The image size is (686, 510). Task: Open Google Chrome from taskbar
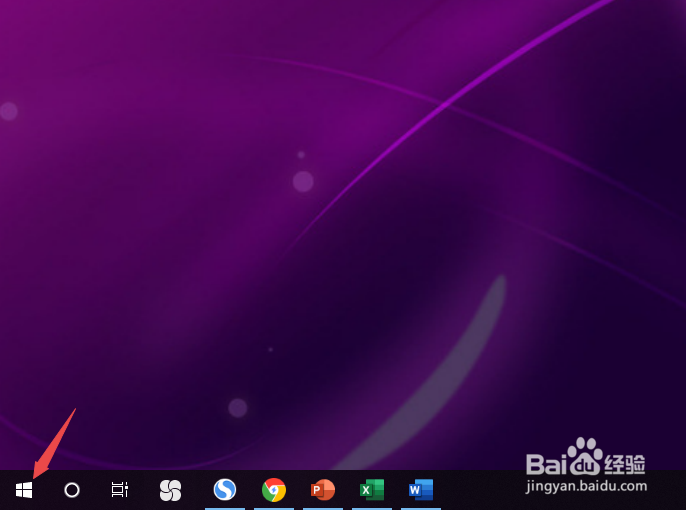[x=274, y=489]
